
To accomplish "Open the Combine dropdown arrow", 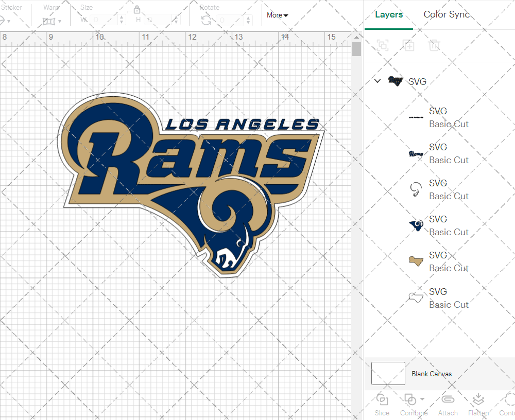I will pos(422,399).
